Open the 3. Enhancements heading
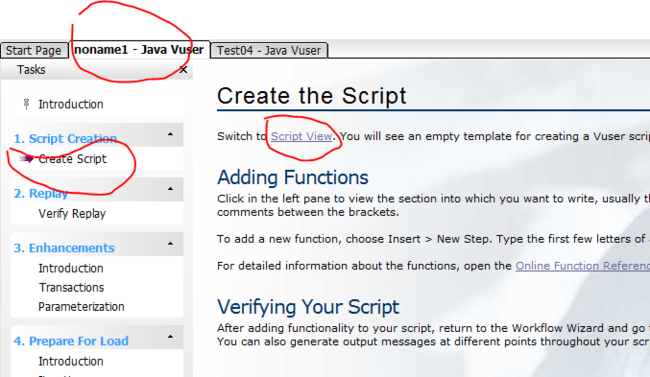Image resolution: width=650 pixels, height=377 pixels. [64, 248]
